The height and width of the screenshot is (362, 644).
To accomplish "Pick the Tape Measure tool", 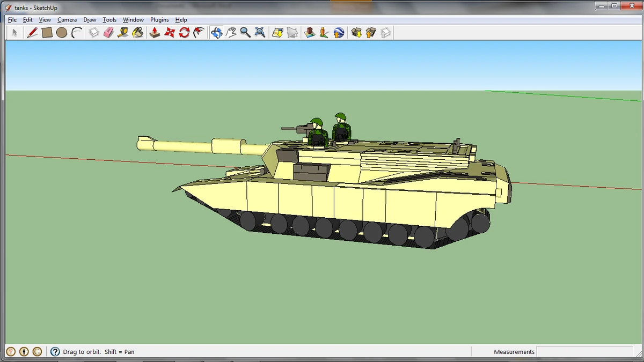I will pos(122,32).
